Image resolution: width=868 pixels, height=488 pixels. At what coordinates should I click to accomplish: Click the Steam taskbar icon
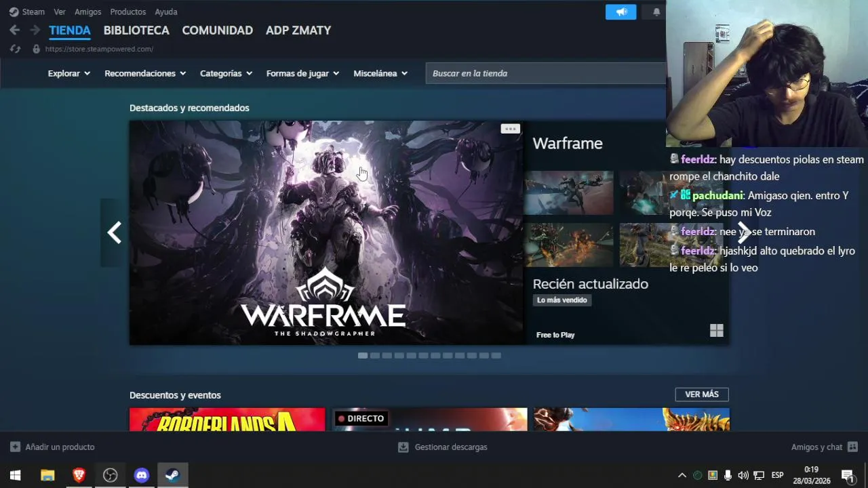(172, 475)
